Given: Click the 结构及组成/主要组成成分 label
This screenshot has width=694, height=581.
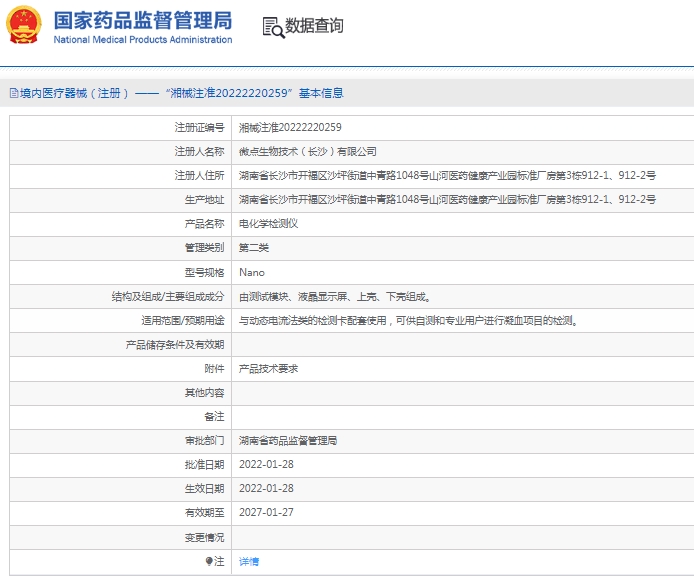Looking at the screenshot, I should (168, 296).
